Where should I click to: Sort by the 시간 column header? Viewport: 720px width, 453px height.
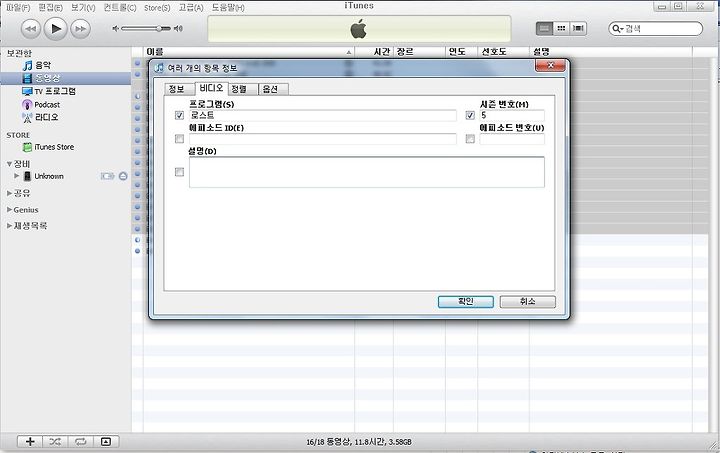(x=374, y=52)
